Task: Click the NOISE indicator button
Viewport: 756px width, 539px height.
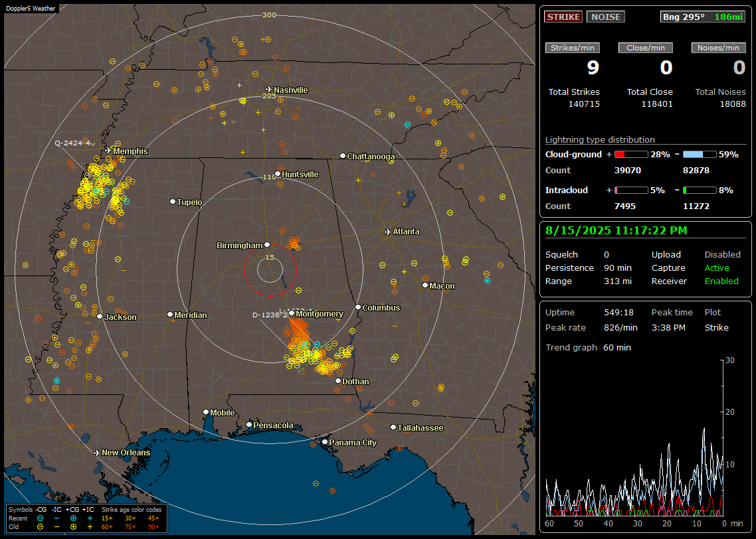Action: 606,17
